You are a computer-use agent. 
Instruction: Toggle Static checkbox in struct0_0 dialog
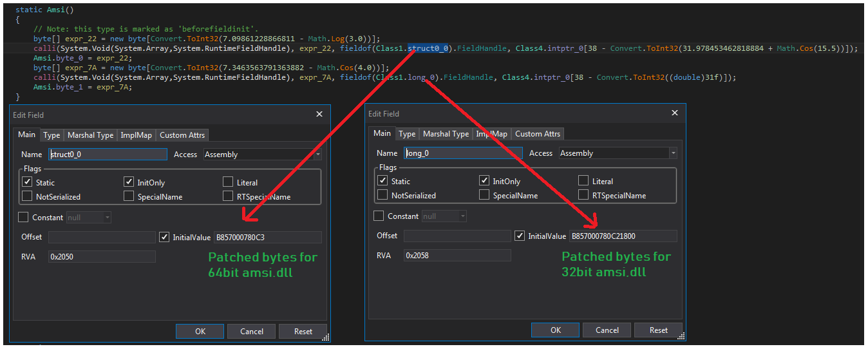[26, 182]
